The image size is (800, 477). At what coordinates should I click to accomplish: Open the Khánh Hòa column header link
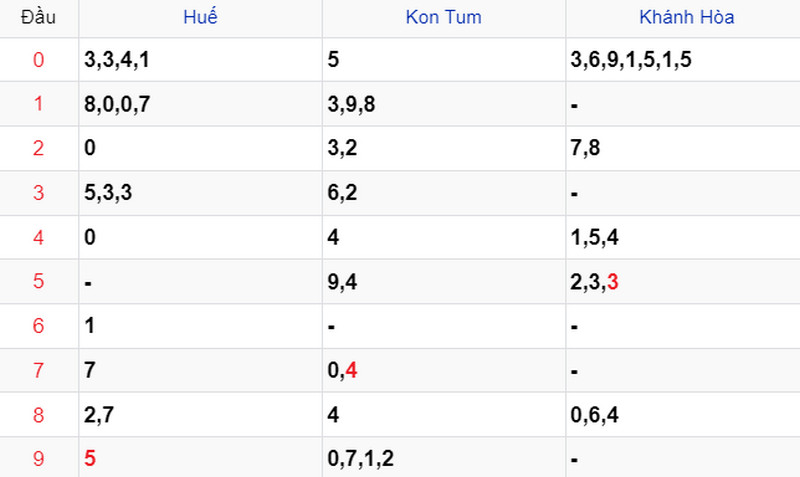687,17
